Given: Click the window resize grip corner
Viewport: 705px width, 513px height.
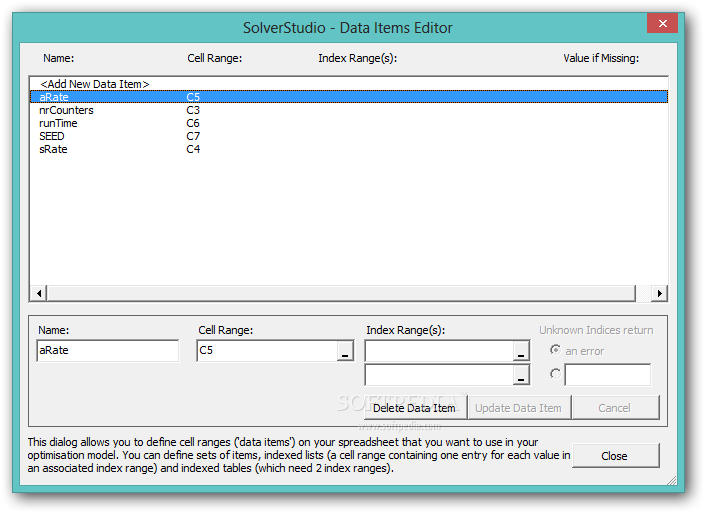Looking at the screenshot, I should point(672,481).
